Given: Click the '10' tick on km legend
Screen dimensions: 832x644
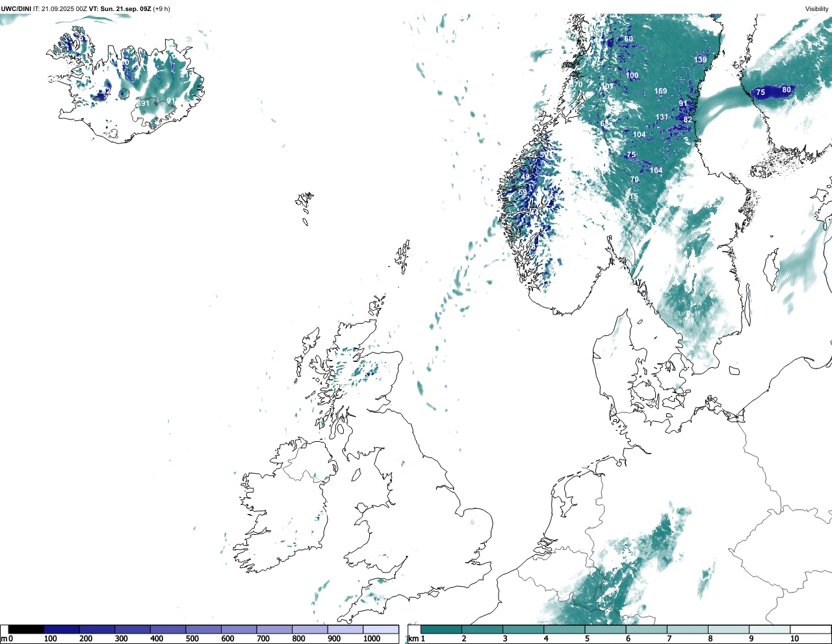Looking at the screenshot, I should (794, 639).
